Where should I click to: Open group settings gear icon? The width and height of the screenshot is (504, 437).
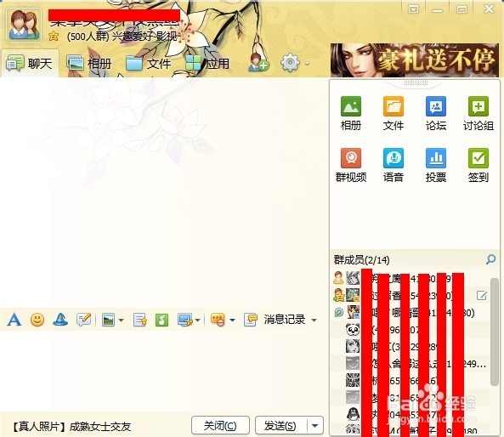[290, 63]
